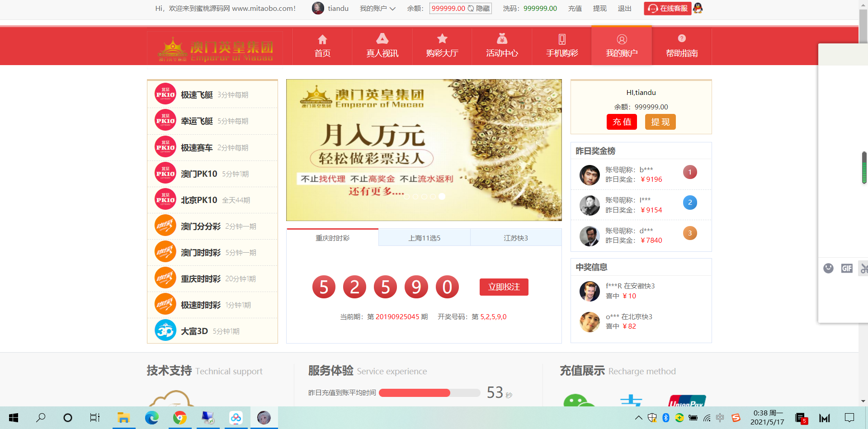868x429 pixels.
Task: Expand the 我的账户 dropdown in top bar
Action: 377,8
